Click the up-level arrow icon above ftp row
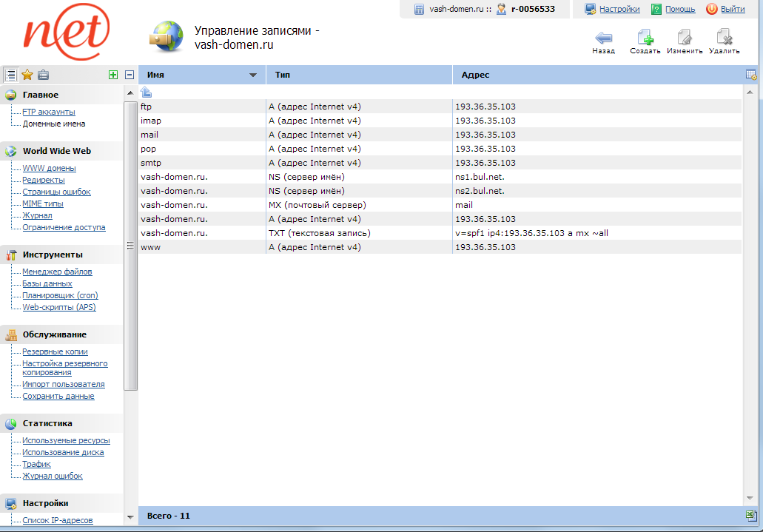The height and width of the screenshot is (532, 763). [x=146, y=92]
